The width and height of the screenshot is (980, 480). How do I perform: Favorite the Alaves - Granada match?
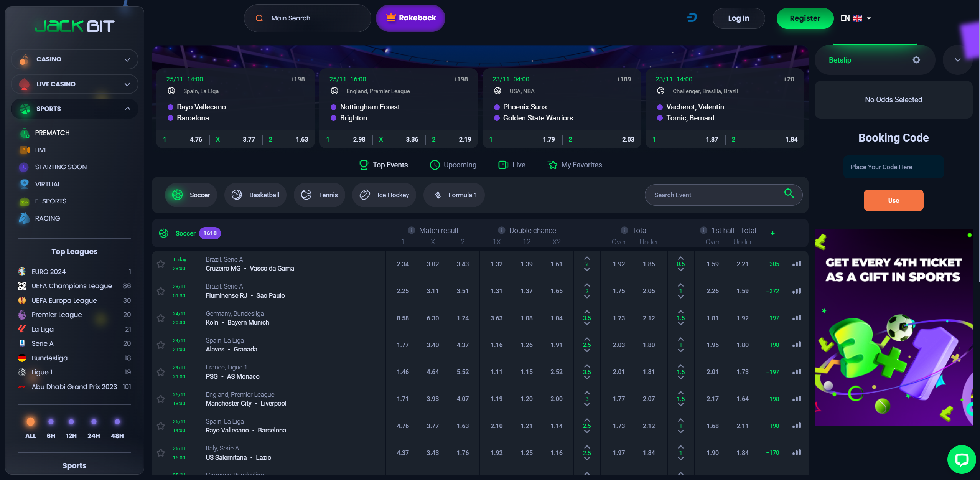click(x=161, y=345)
